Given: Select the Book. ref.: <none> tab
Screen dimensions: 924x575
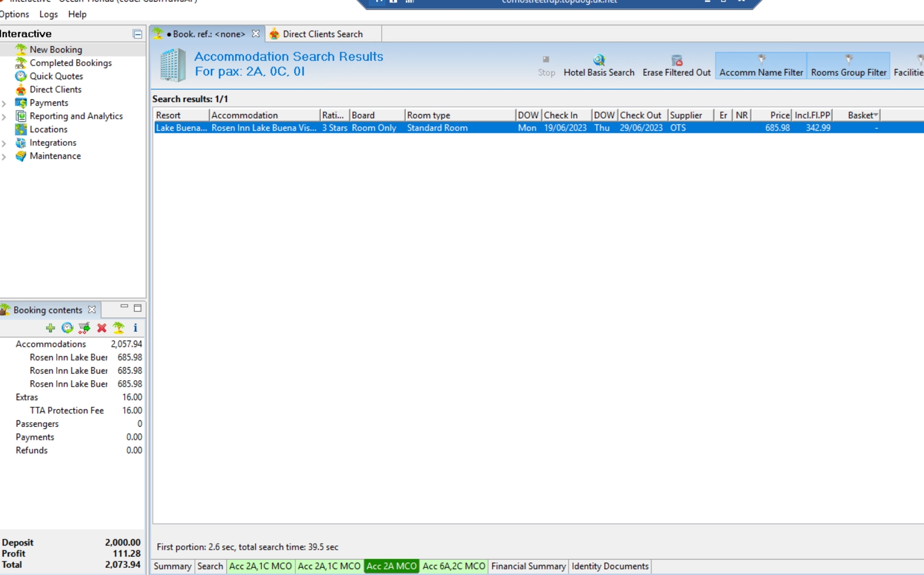Looking at the screenshot, I should (206, 34).
